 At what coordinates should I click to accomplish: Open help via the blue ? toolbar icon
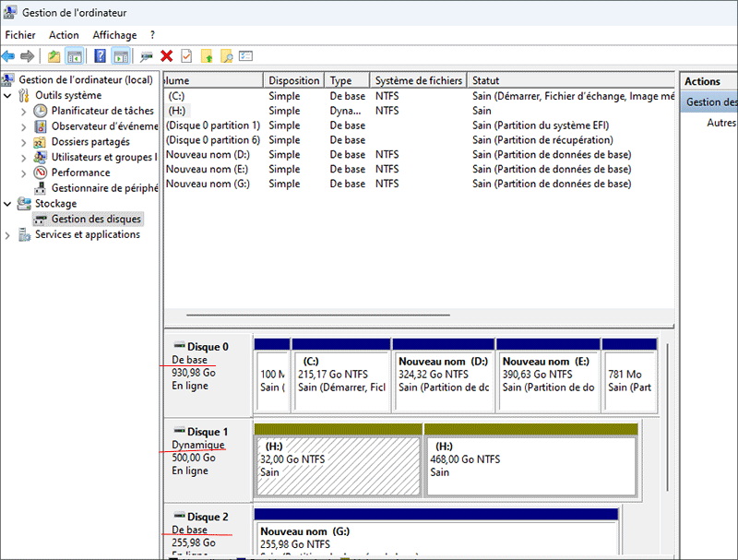pos(100,55)
